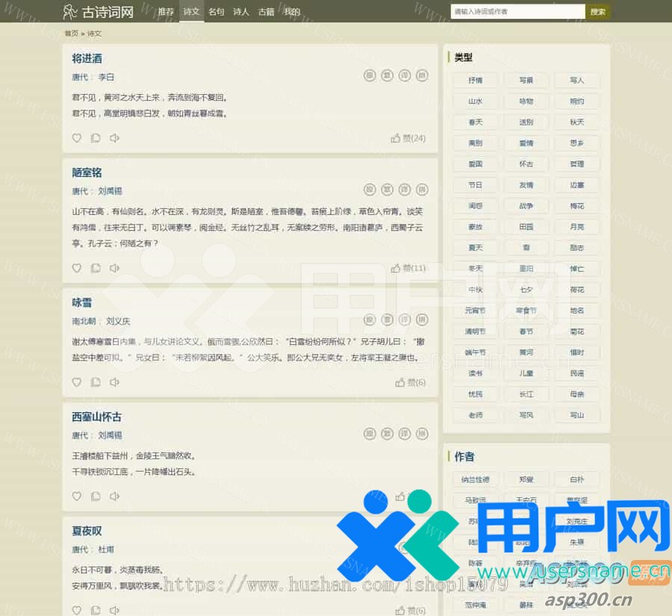Open the 名句 navigation tab
This screenshot has height=616, width=672.
(x=216, y=12)
